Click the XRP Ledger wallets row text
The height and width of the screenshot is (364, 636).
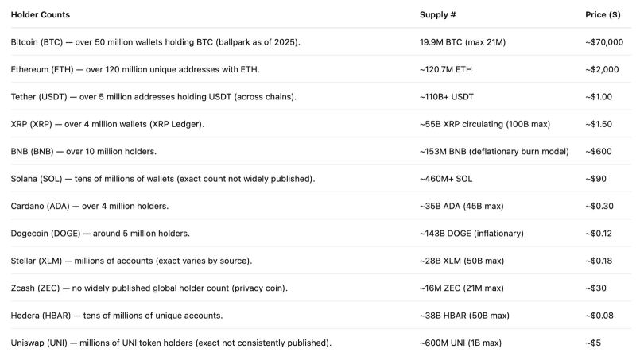click(107, 124)
